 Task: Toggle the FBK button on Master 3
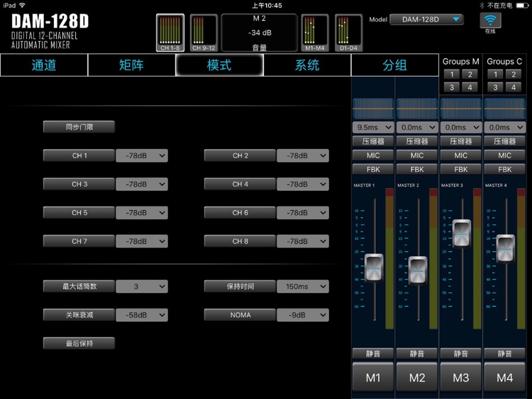(x=461, y=170)
